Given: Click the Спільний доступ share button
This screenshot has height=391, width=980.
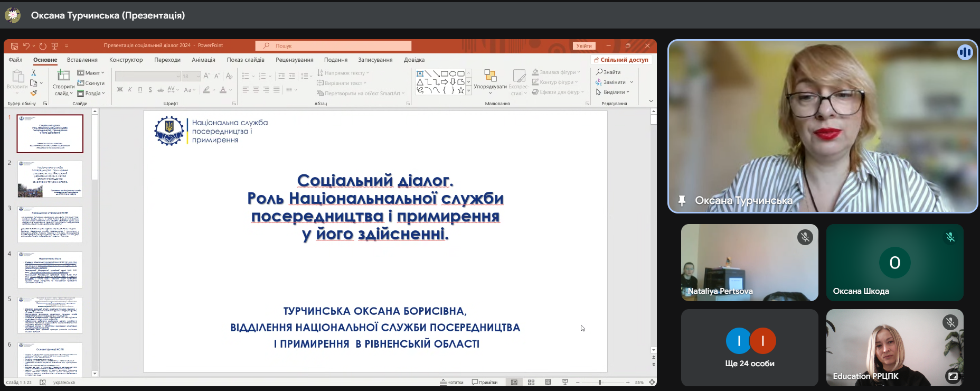Looking at the screenshot, I should [x=621, y=60].
